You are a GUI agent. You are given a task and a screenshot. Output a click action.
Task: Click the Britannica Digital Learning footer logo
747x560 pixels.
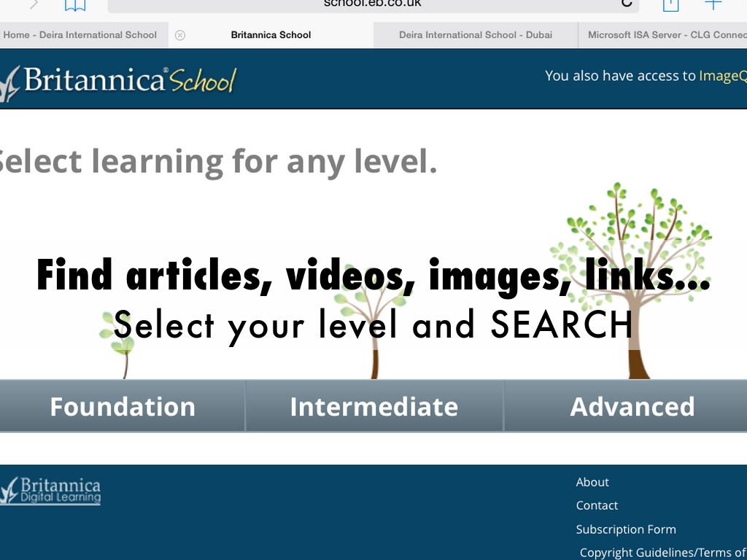point(51,491)
